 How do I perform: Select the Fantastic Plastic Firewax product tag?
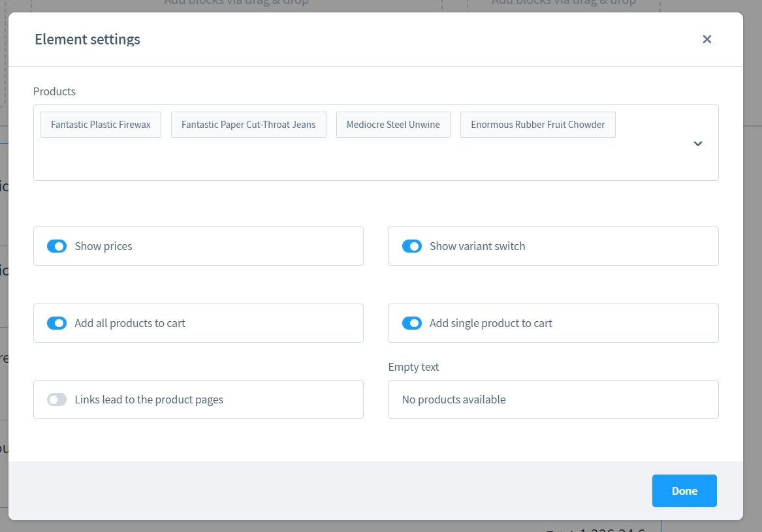pos(101,125)
